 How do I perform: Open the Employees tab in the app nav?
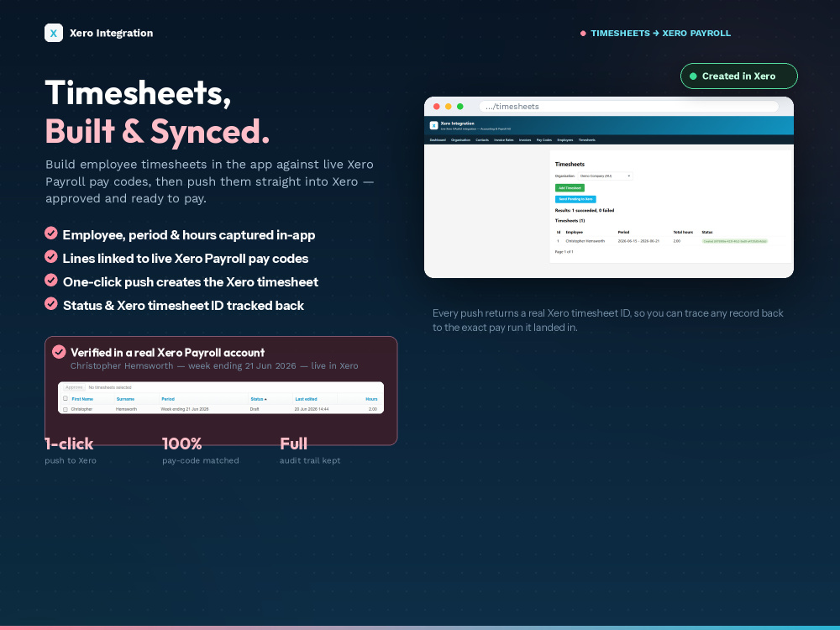click(x=565, y=139)
